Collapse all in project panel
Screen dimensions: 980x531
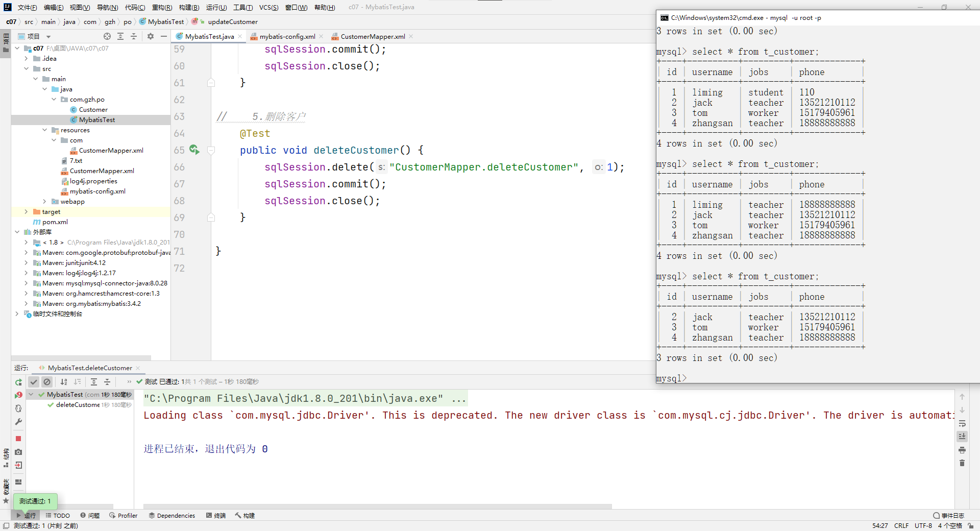[x=134, y=36]
